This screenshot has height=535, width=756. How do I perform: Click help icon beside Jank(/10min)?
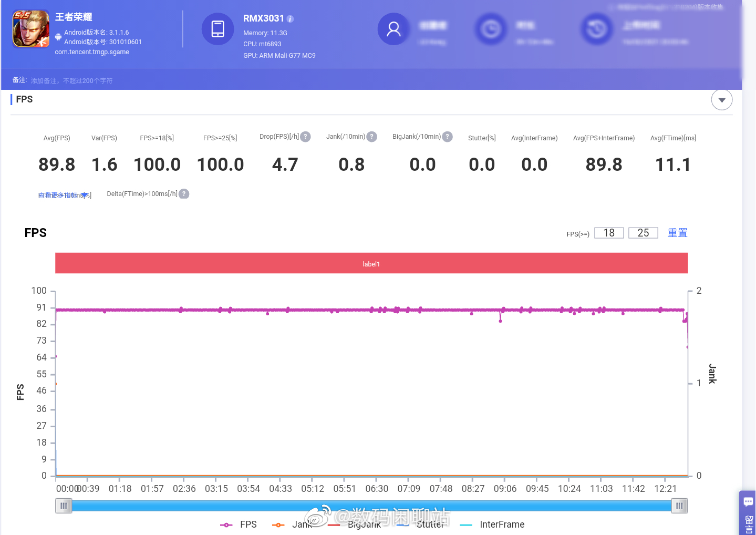[x=371, y=137]
